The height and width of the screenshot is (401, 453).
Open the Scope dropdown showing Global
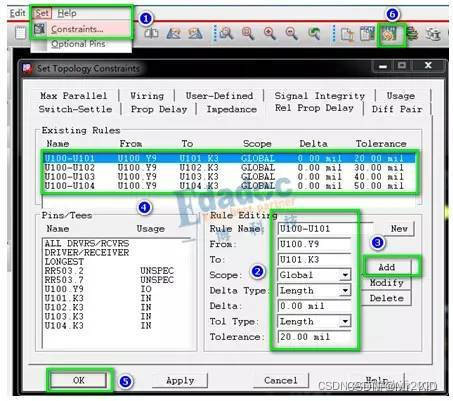coord(345,275)
